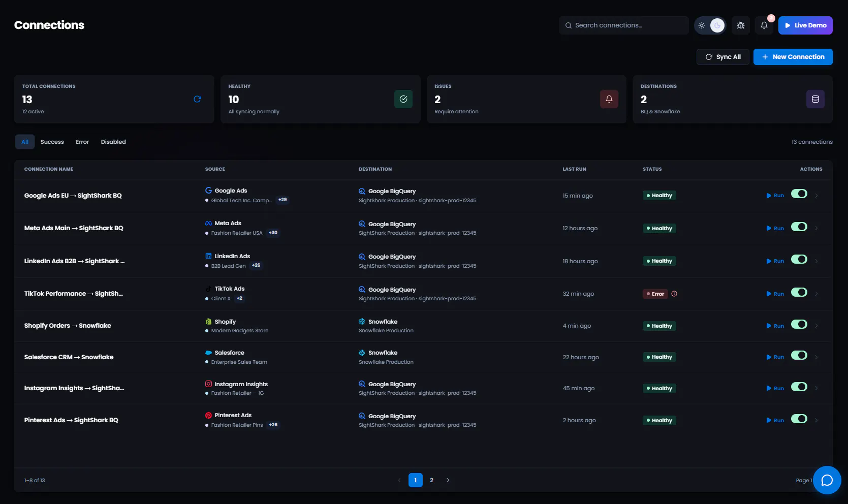The height and width of the screenshot is (504, 848).
Task: Open the chat support bubble
Action: coord(827,480)
